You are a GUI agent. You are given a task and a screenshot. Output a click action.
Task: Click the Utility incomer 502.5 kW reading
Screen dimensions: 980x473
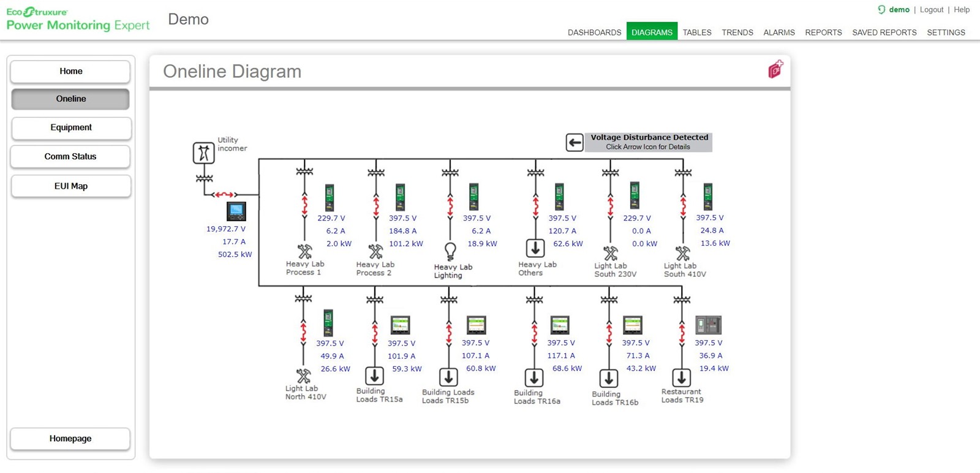[x=235, y=254]
